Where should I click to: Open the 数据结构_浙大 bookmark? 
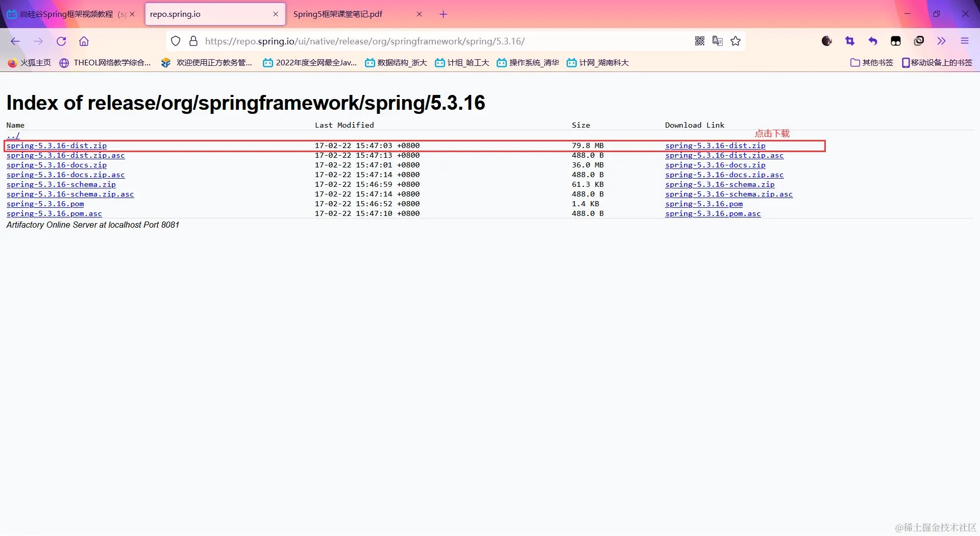(x=396, y=63)
